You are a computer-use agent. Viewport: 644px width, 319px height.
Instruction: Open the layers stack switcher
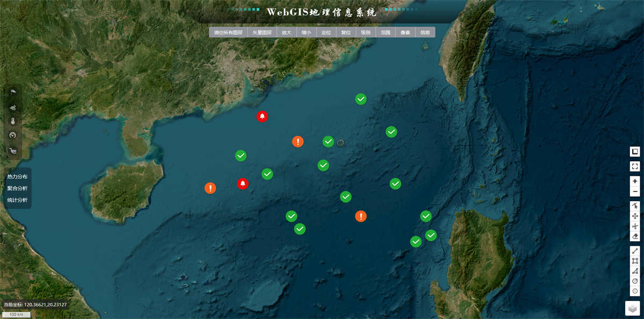(x=633, y=308)
